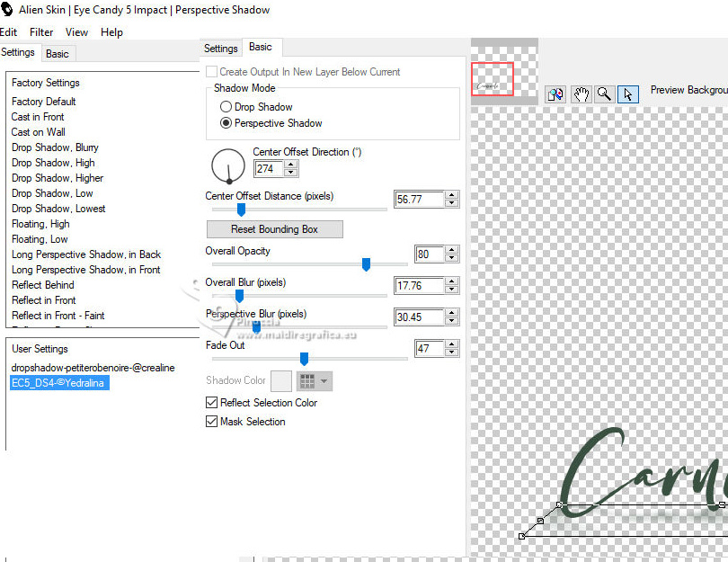Open the View menu
The image size is (728, 562).
[76, 32]
